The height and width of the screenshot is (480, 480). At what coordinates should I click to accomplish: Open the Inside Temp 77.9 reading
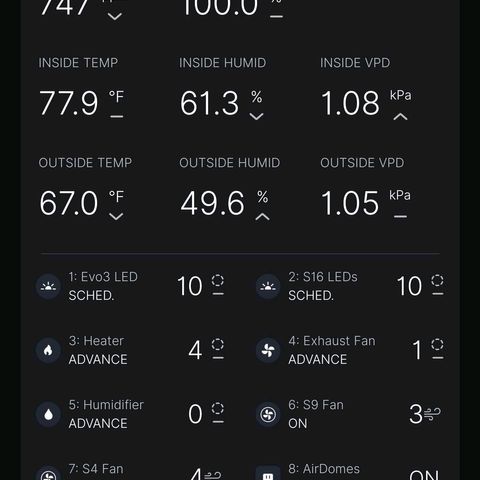click(x=69, y=103)
